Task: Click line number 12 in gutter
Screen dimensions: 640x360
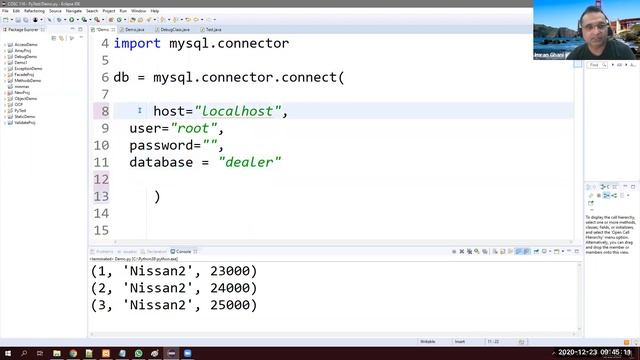Action: [101, 179]
